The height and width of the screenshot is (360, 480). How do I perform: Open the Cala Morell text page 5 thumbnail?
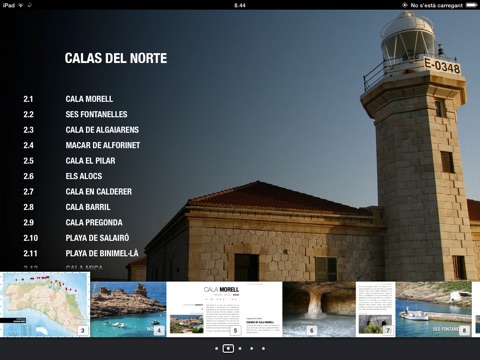coord(224,309)
